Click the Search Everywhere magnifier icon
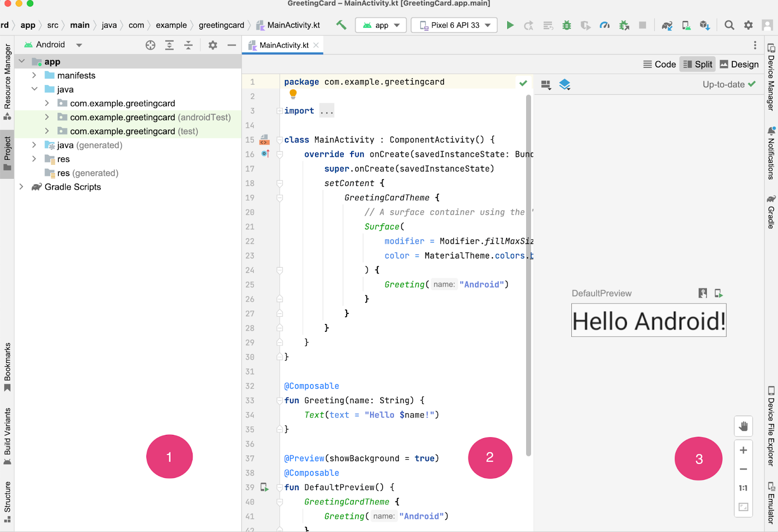This screenshot has height=532, width=778. point(729,25)
